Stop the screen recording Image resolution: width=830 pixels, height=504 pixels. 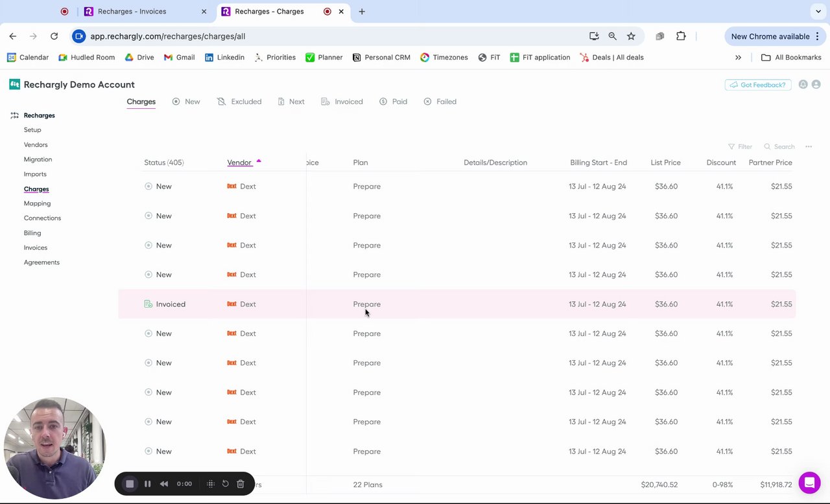[130, 484]
